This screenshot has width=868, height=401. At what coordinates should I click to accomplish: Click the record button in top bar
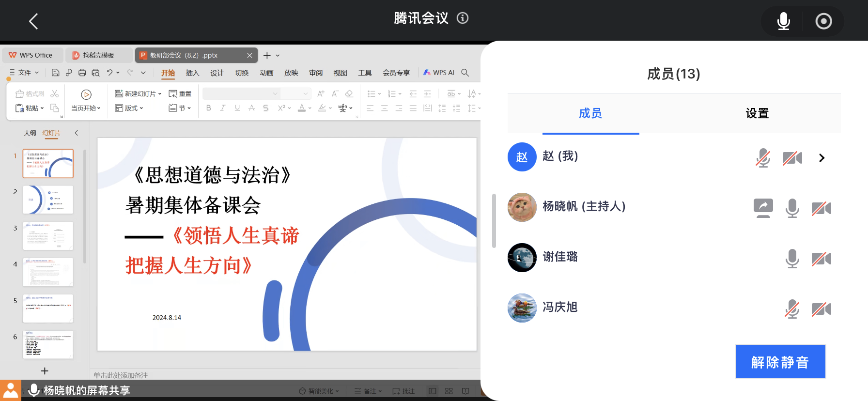823,21
